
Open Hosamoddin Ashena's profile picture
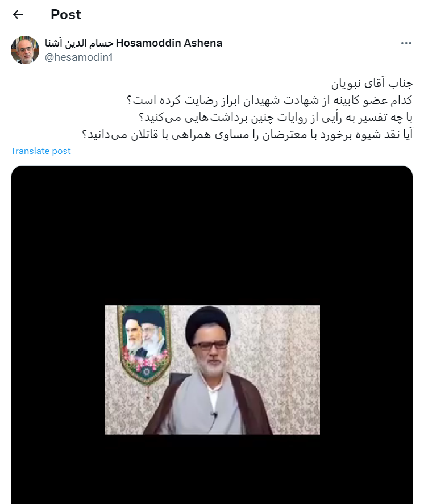(x=25, y=50)
